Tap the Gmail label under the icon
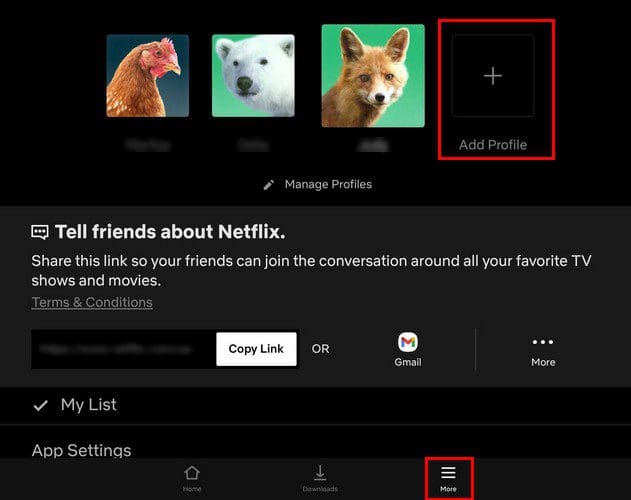631x500 pixels. tap(408, 362)
